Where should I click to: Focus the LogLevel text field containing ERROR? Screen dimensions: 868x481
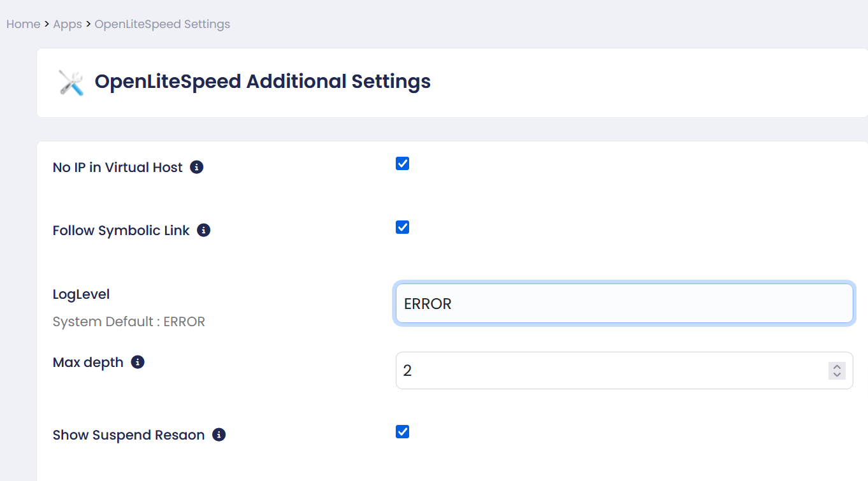(623, 304)
